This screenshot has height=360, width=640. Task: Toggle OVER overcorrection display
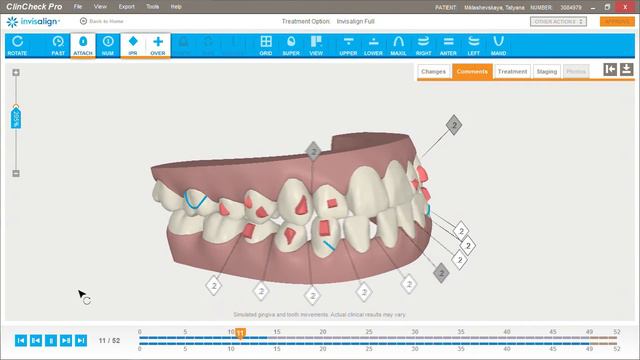[158, 45]
